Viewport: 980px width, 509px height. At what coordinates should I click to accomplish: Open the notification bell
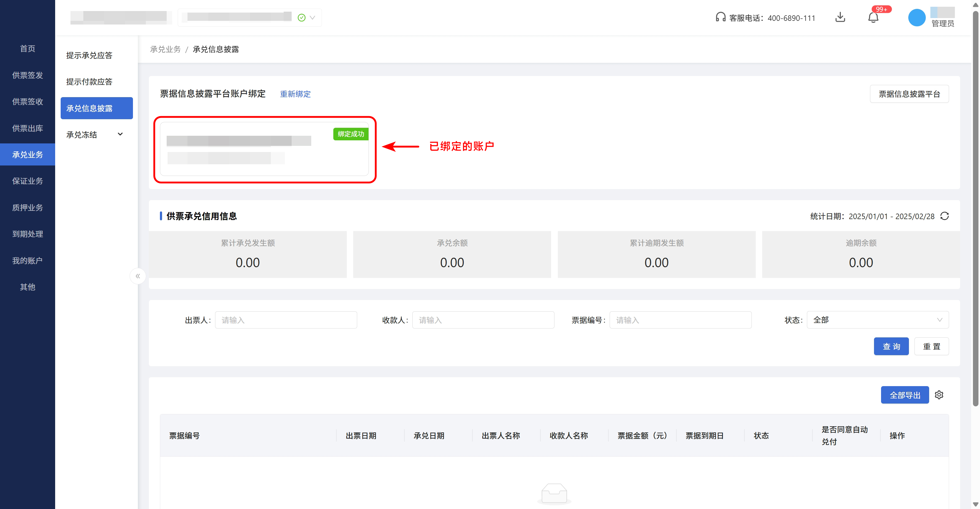coord(873,17)
